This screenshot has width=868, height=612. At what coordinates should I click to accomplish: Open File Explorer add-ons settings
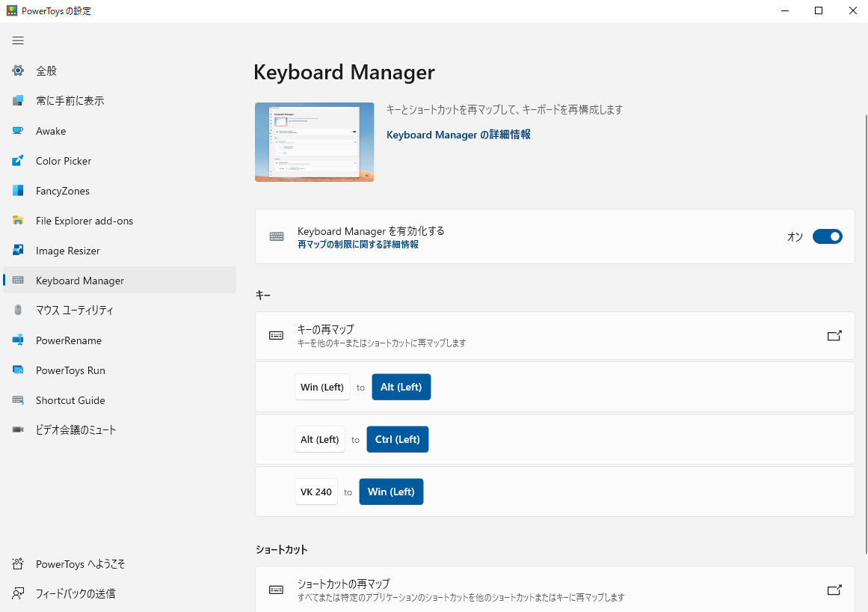120,221
